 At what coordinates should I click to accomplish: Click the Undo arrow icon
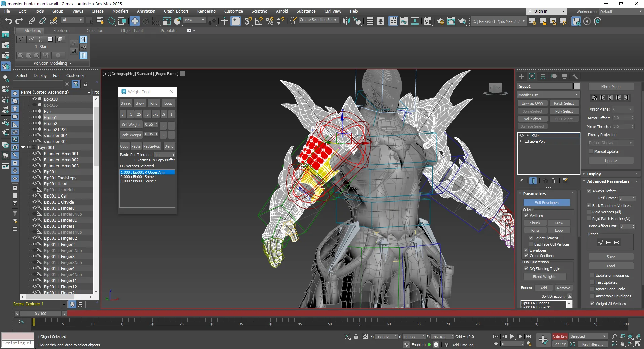(8, 21)
